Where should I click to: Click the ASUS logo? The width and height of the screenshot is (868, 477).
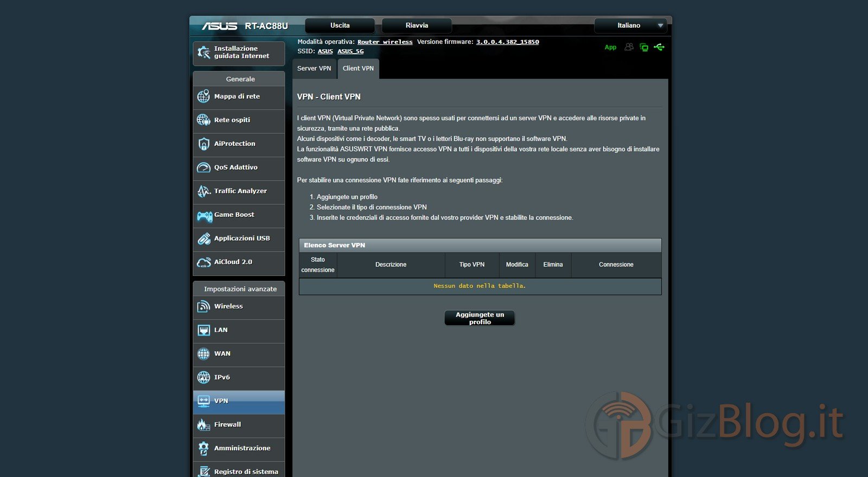[x=220, y=26]
